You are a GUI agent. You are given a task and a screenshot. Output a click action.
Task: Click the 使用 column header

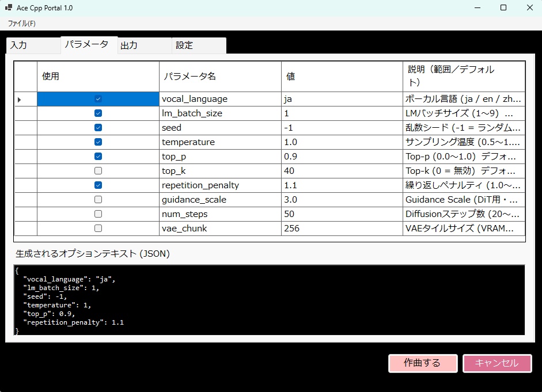point(98,77)
